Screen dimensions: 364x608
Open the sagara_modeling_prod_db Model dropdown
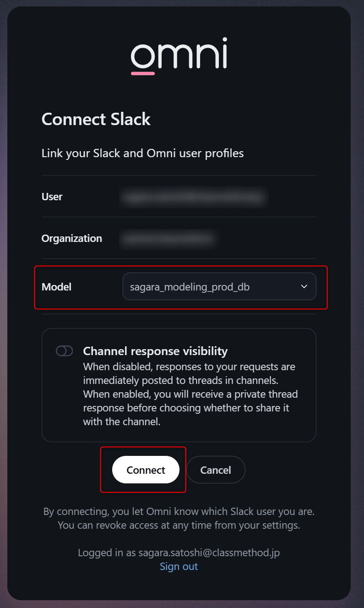pyautogui.click(x=219, y=287)
